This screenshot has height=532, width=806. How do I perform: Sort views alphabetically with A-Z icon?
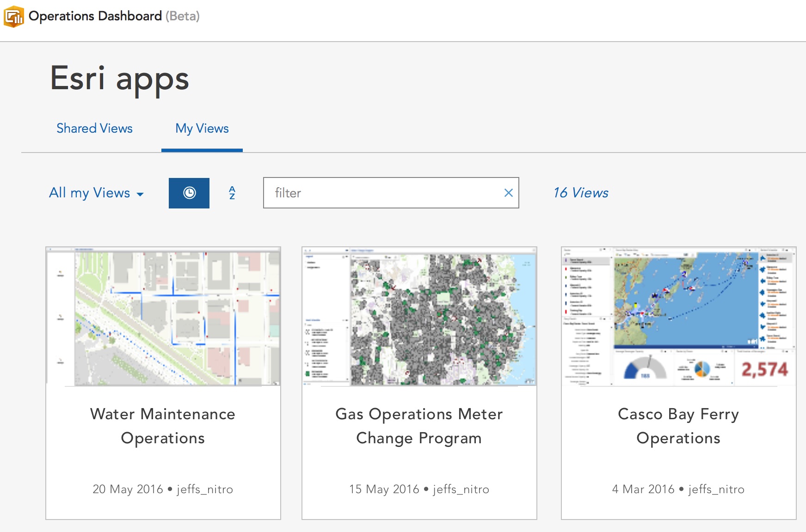pos(232,193)
